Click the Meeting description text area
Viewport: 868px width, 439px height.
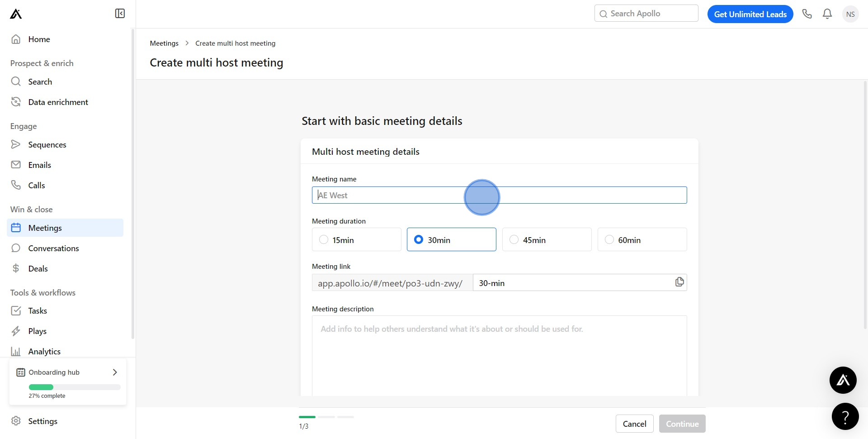[x=499, y=356]
